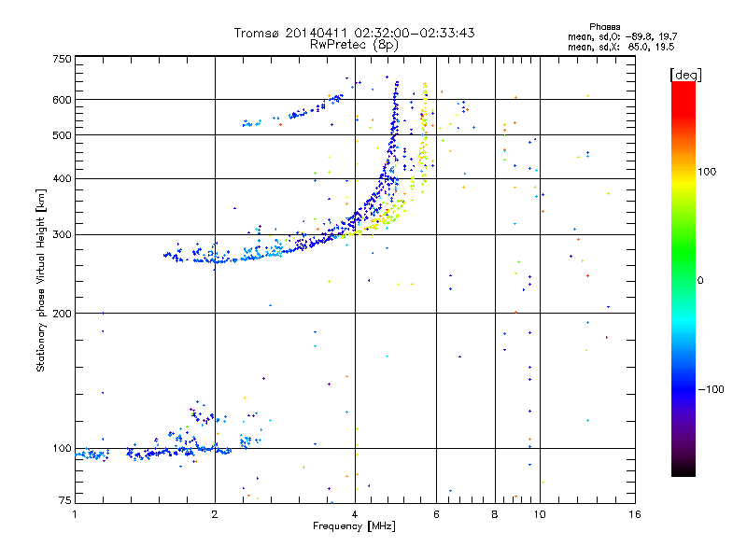The height and width of the screenshot is (560, 747).
Task: Click the '300' y-axis tick label
Action: [62, 235]
